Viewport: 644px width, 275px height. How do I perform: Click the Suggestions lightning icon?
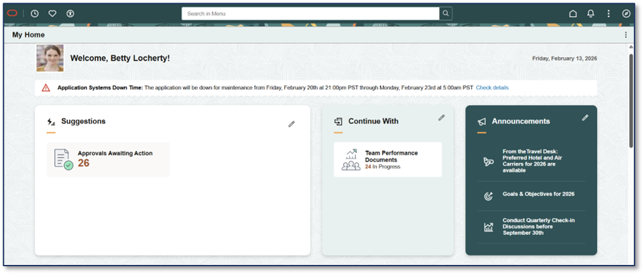point(52,121)
